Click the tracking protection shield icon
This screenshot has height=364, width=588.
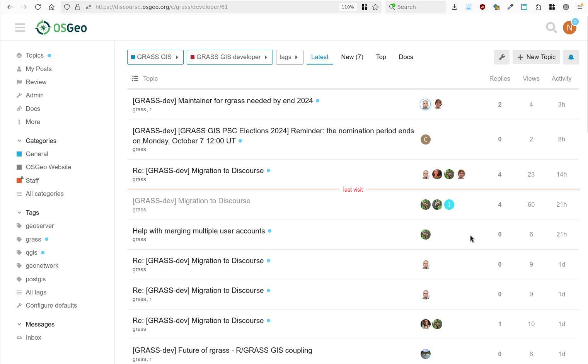pos(67,7)
